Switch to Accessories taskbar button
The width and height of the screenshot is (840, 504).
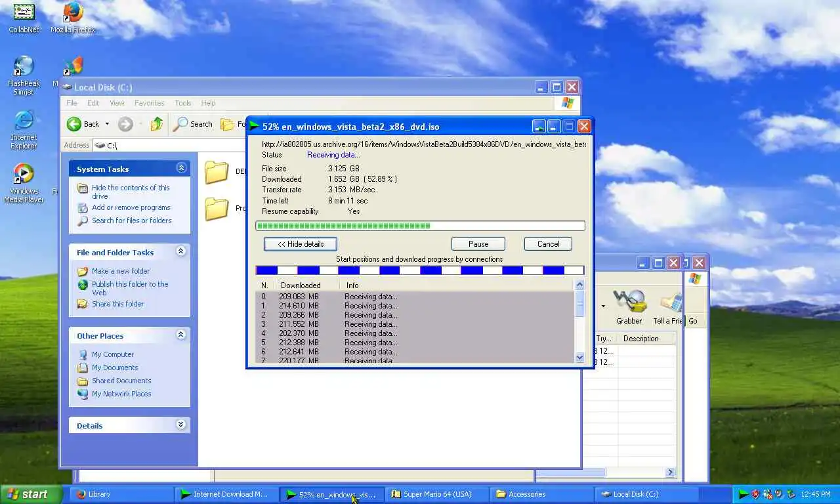point(542,494)
